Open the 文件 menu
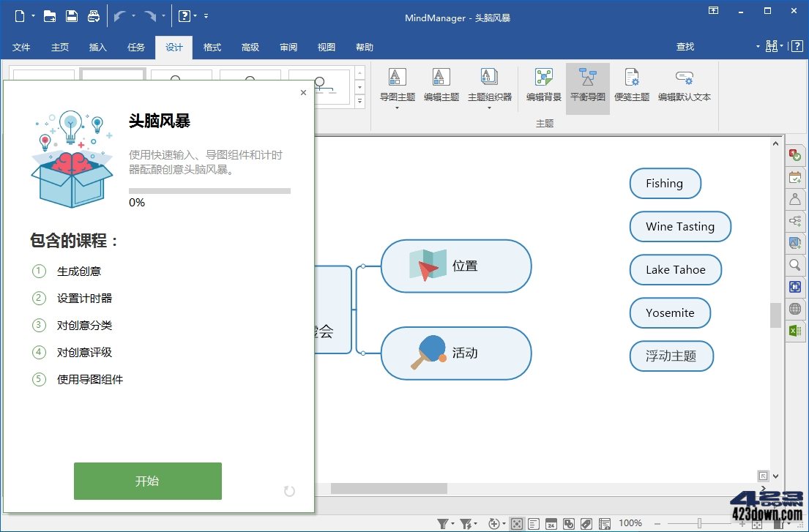 (x=21, y=47)
